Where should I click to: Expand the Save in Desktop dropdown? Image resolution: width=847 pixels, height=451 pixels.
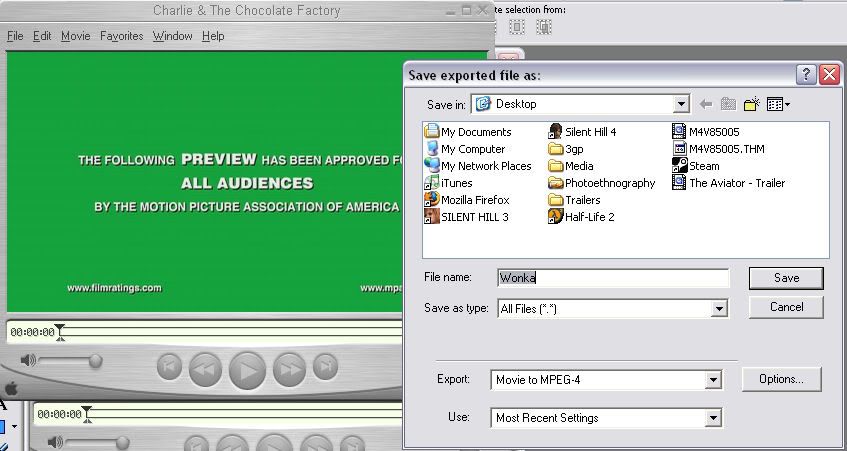pos(681,104)
